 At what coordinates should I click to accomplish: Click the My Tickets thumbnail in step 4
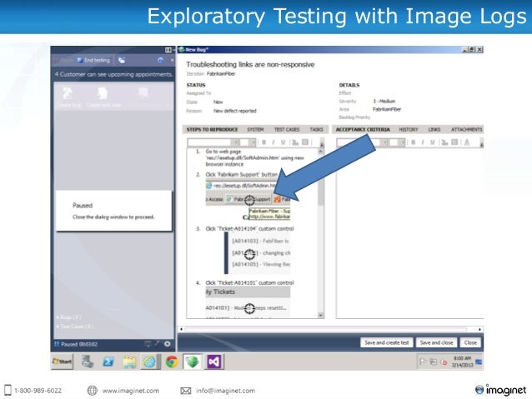pos(248,302)
